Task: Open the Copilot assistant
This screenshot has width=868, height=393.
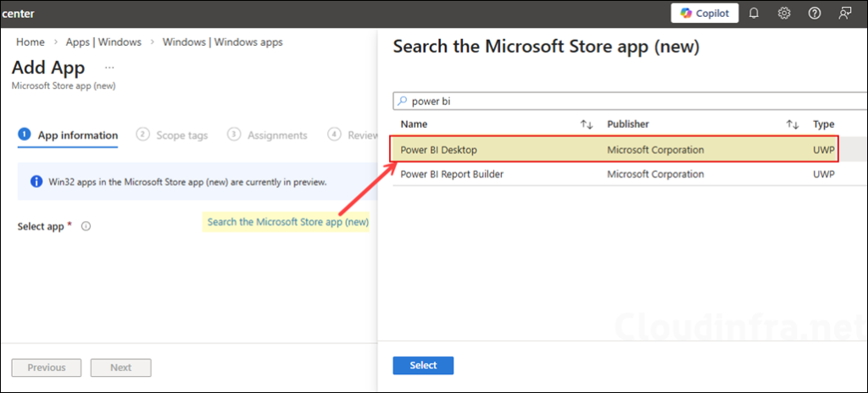Action: pos(704,14)
